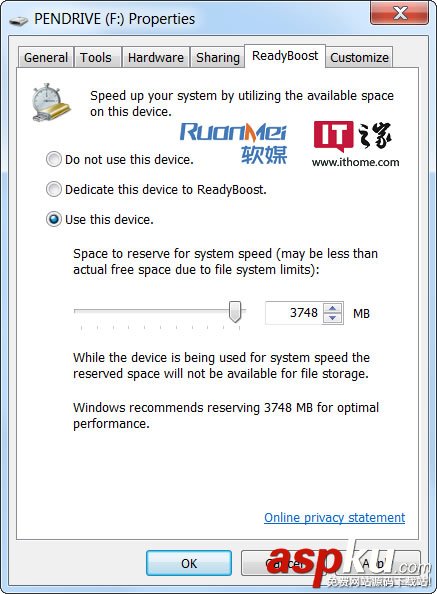
Task: Click the space reservation slider thumb
Action: point(235,312)
